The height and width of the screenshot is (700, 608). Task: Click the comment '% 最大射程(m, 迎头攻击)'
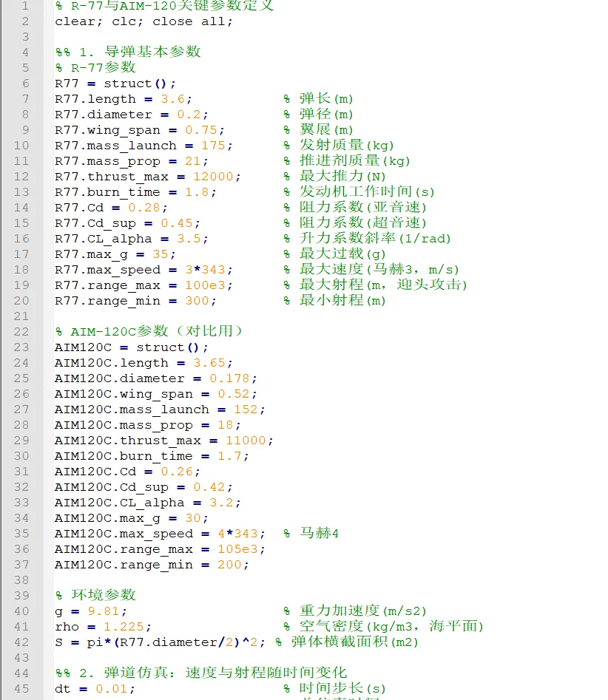coord(375,285)
